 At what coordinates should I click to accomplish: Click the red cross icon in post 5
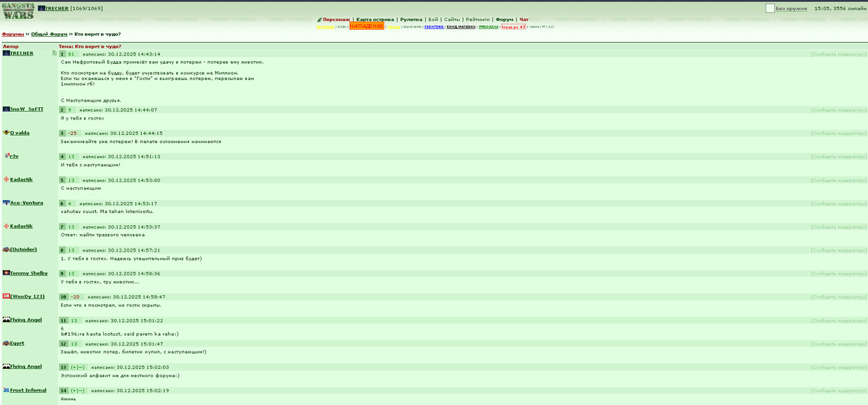point(6,180)
